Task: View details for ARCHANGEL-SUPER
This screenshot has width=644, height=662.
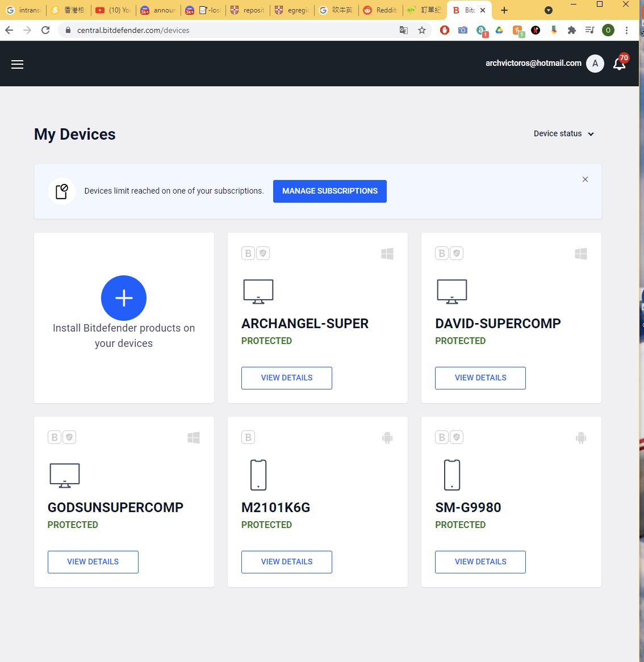Action: [x=287, y=378]
